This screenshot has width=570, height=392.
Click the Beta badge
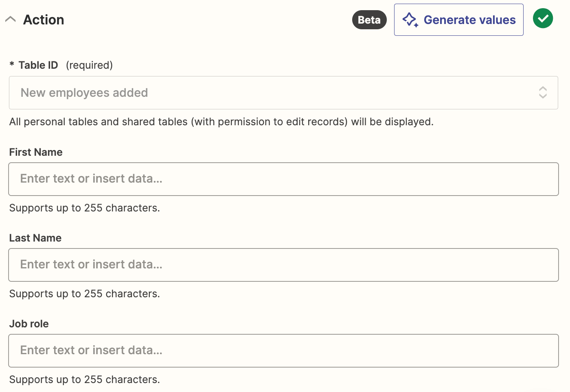pos(369,20)
